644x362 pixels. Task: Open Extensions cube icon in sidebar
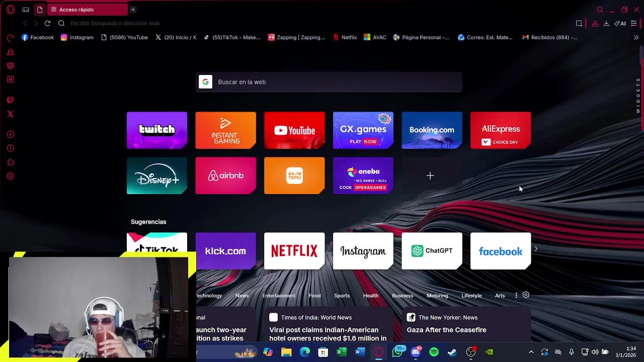click(x=10, y=162)
